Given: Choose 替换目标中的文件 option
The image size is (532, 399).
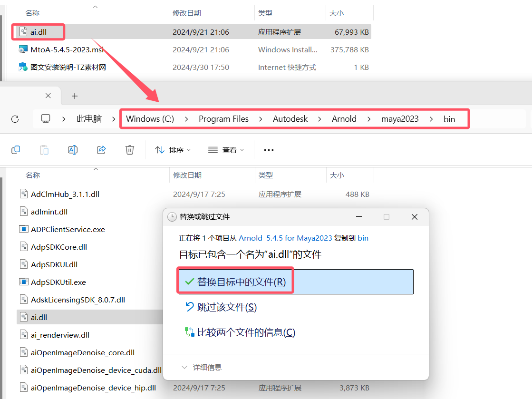Looking at the screenshot, I should 242,282.
